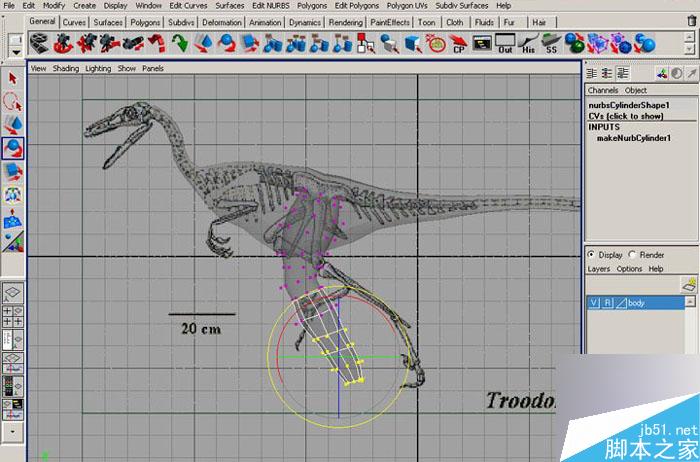
Task: Open the viewport View menu
Action: coord(38,68)
